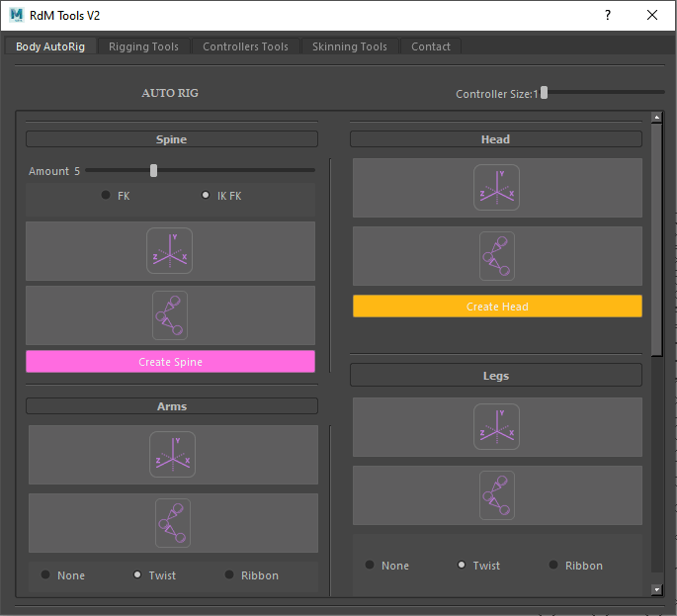Select None option under Arms
Viewport: 677px width, 616px height.
[x=45, y=574]
